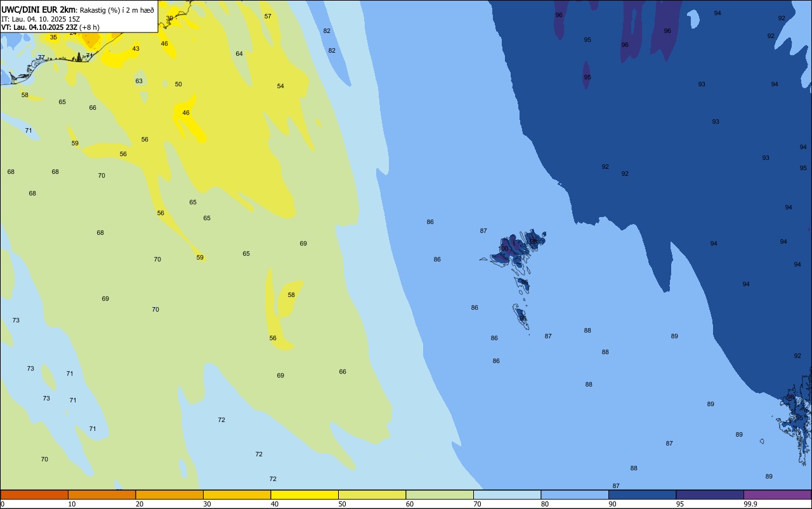Click the legend scale label '10'
The height and width of the screenshot is (509, 812).
72,504
